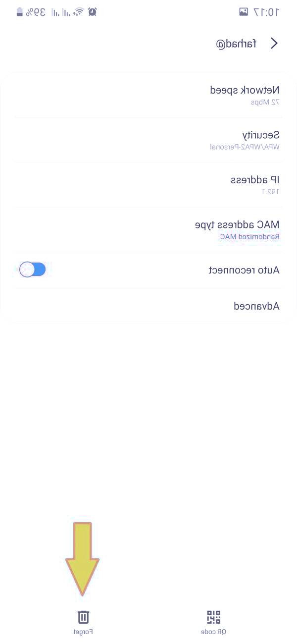The width and height of the screenshot is (297, 644).
Task: Tap the picture notification icon
Action: 243,12
